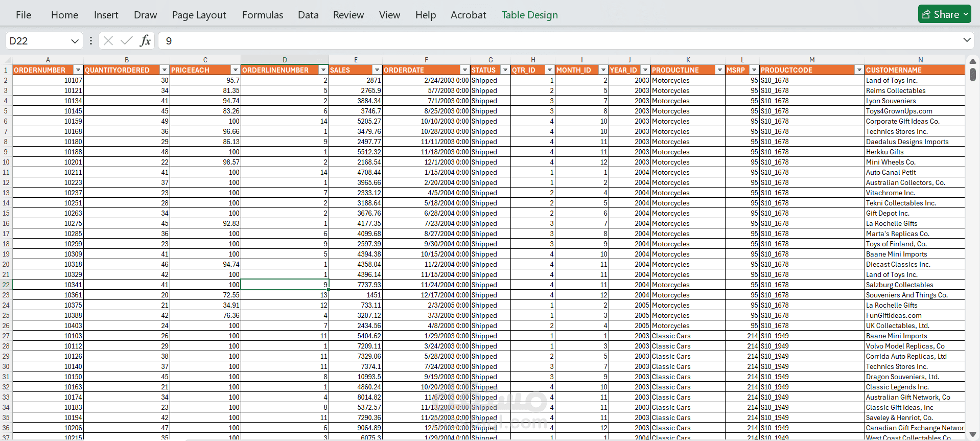Image resolution: width=980 pixels, height=441 pixels.
Task: Open the PRODUCTLINE filter dropdown
Action: click(719, 70)
